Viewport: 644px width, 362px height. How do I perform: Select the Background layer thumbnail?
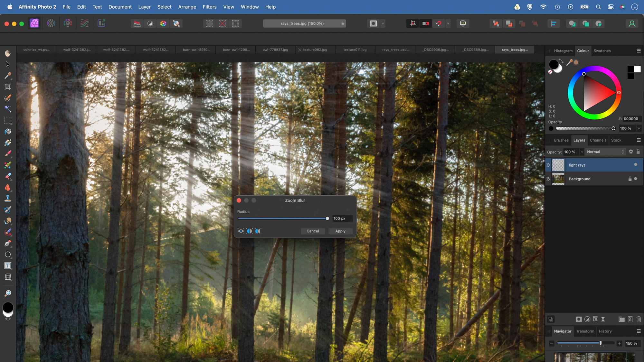[558, 179]
